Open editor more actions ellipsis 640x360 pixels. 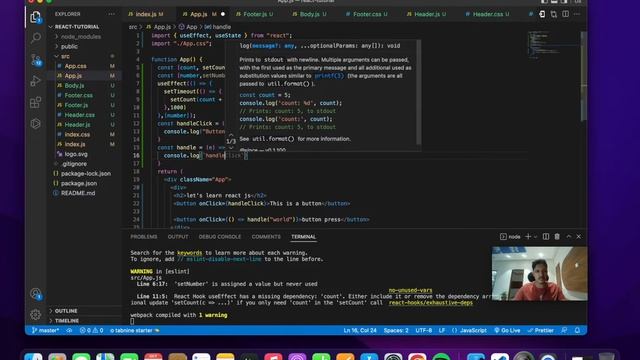tap(577, 14)
